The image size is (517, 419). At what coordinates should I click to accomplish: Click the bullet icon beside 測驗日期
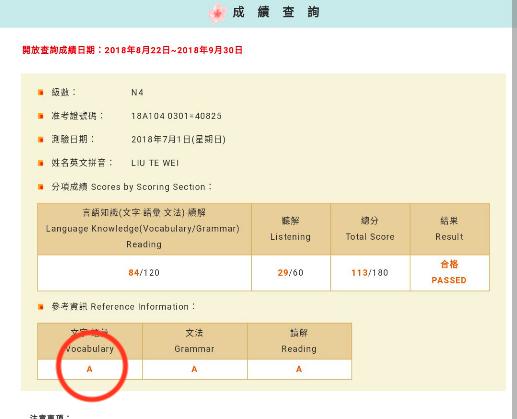pyautogui.click(x=41, y=139)
